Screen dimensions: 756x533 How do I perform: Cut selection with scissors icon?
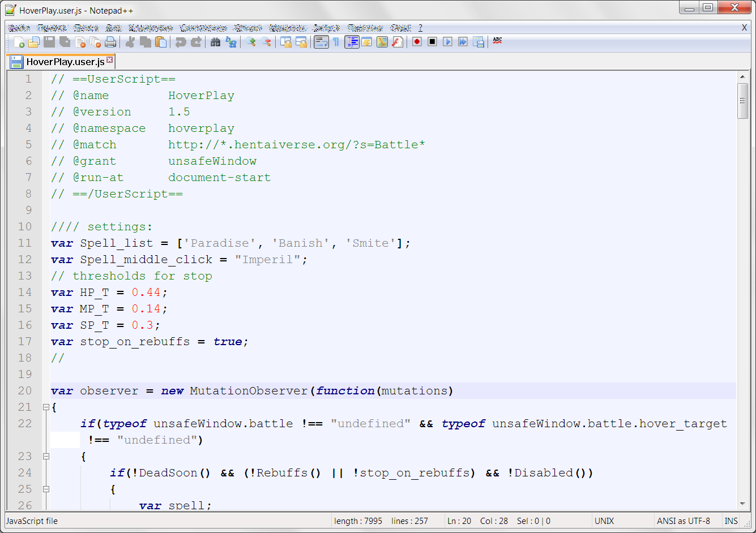tap(130, 42)
